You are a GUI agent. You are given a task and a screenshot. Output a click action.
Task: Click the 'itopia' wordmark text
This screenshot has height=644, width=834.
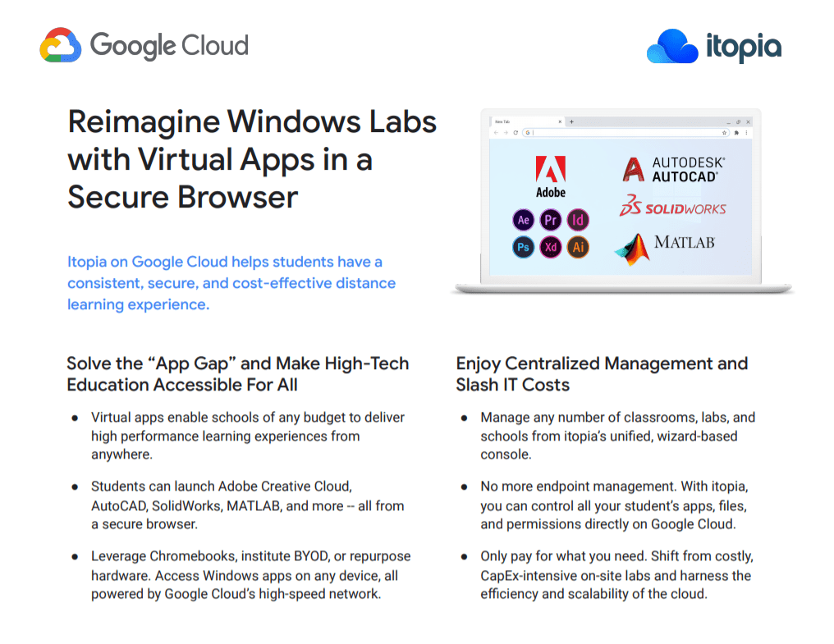(744, 47)
